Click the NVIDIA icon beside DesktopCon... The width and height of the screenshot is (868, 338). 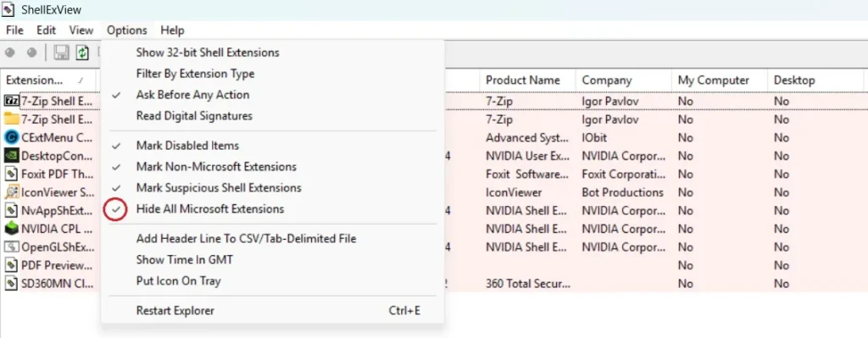[x=12, y=156]
